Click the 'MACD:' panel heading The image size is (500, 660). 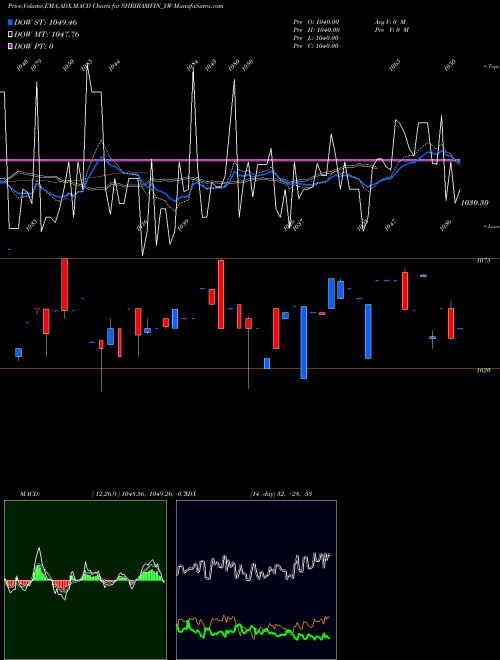(30, 494)
